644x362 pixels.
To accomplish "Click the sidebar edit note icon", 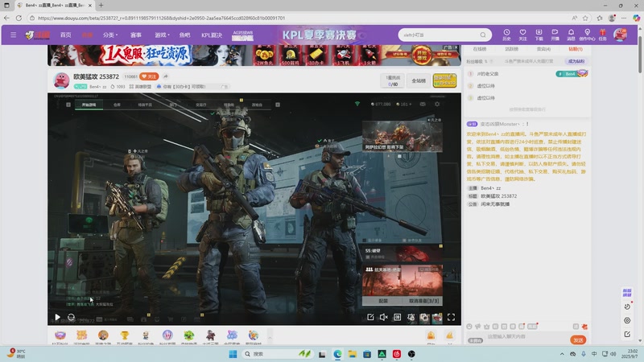I will click(x=627, y=334).
